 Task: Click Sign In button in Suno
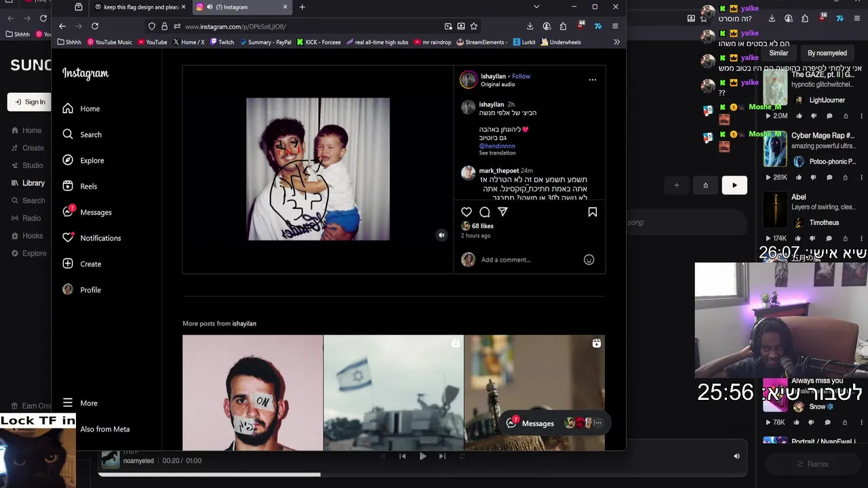(30, 102)
